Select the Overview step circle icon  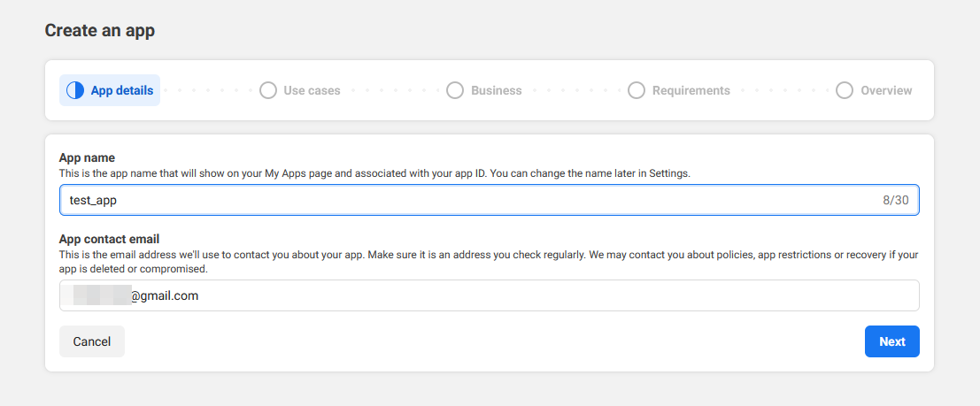(x=845, y=90)
